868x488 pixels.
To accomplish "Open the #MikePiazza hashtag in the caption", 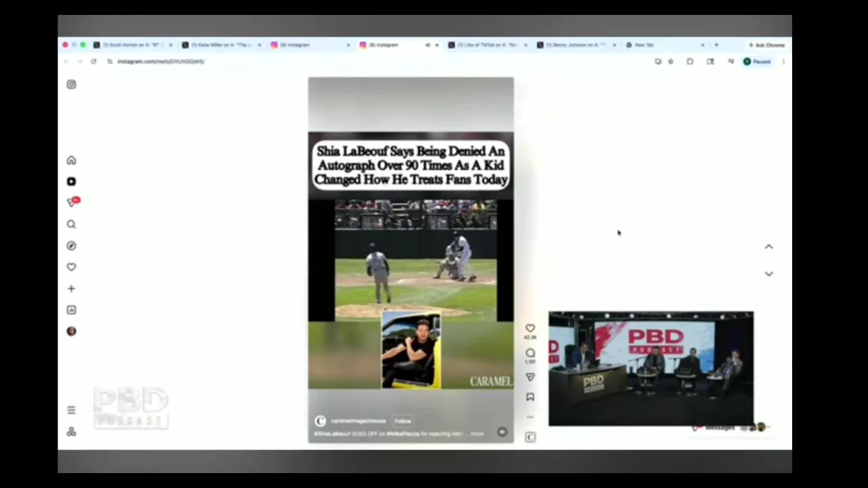I will (404, 434).
